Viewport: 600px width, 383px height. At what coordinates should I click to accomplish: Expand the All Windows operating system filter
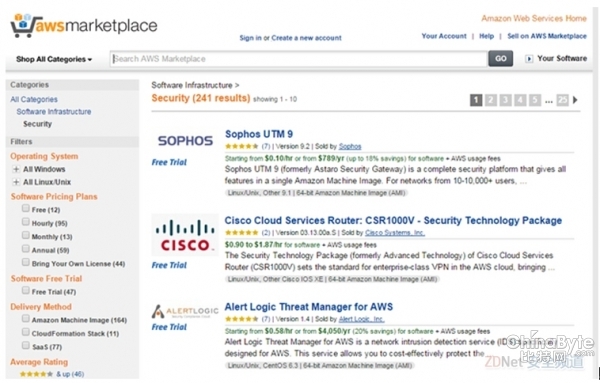(x=16, y=169)
